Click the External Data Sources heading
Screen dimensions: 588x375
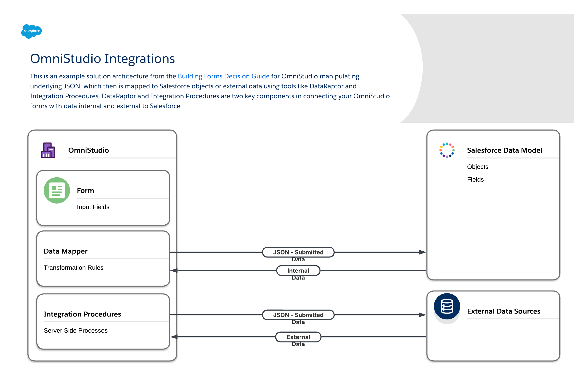tap(503, 311)
